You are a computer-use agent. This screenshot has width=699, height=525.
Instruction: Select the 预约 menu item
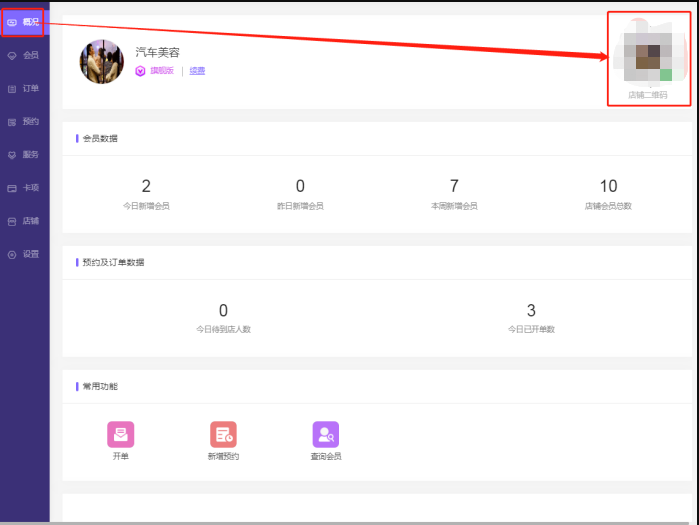pyautogui.click(x=25, y=122)
